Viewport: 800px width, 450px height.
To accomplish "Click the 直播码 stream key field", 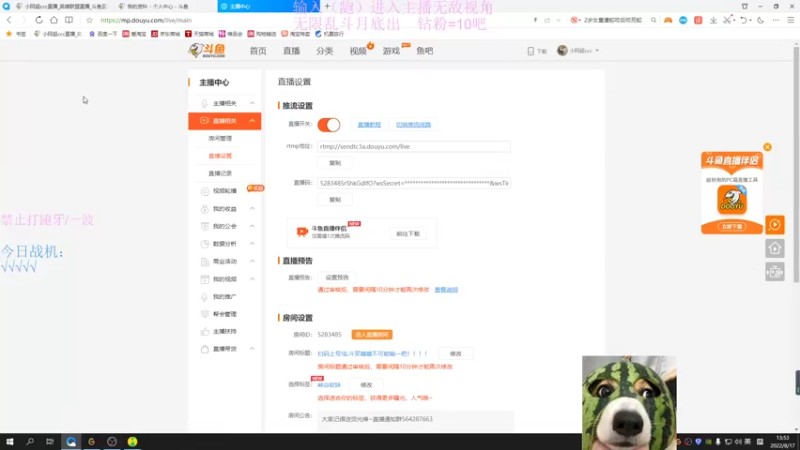I will click(414, 183).
